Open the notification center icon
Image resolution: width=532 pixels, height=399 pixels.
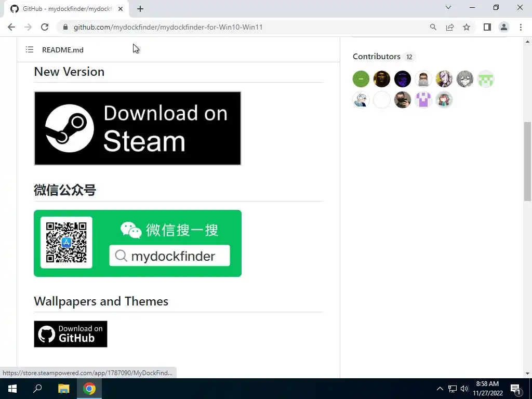pos(516,389)
